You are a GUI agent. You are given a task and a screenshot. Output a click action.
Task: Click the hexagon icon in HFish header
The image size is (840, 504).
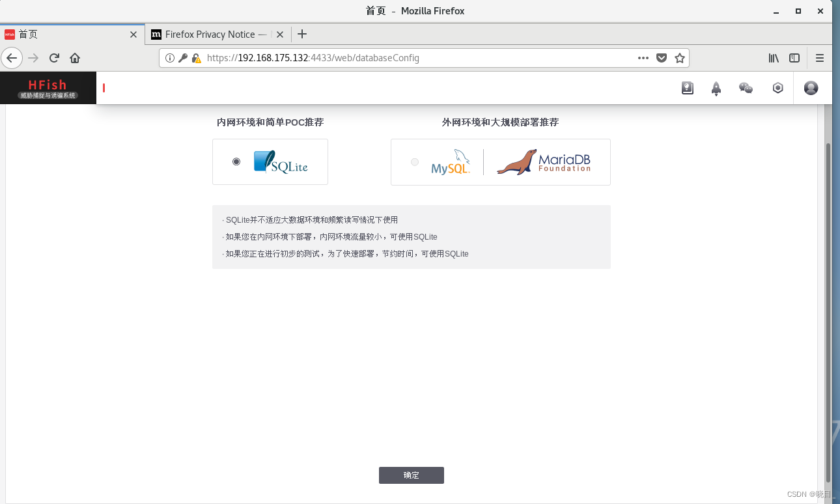(777, 88)
